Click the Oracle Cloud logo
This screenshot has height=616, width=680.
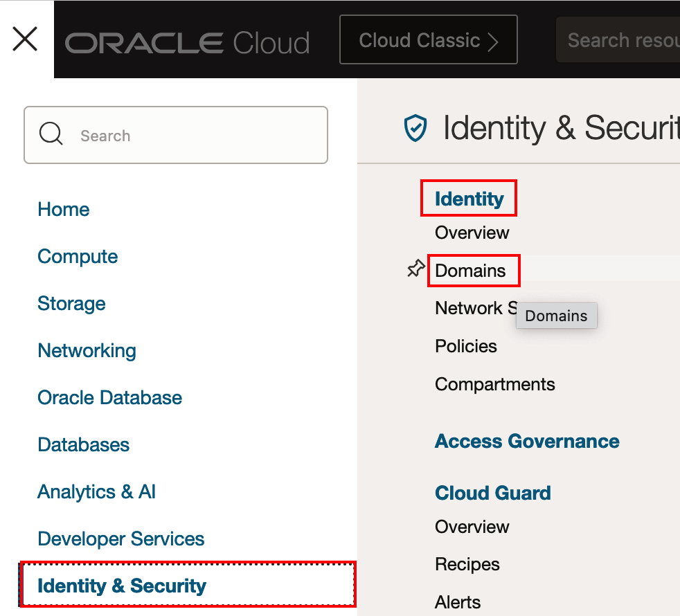click(188, 43)
